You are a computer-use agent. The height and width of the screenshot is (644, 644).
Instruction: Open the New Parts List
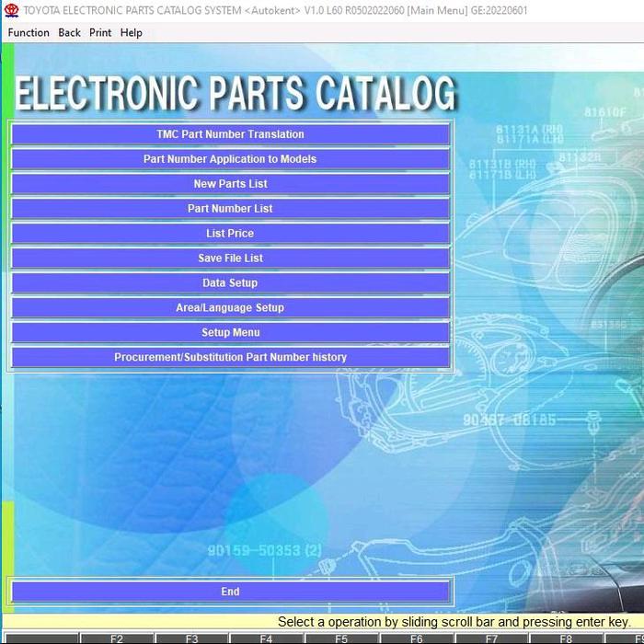point(230,184)
